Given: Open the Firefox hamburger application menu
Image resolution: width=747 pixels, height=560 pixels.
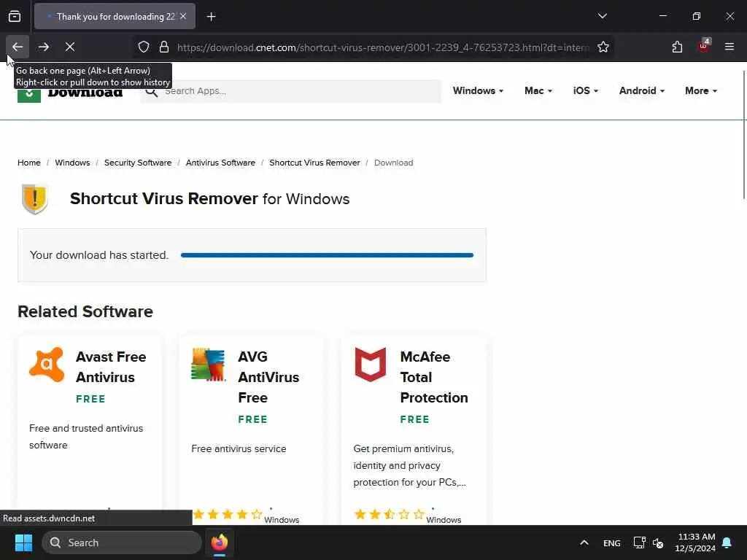Looking at the screenshot, I should 729,47.
